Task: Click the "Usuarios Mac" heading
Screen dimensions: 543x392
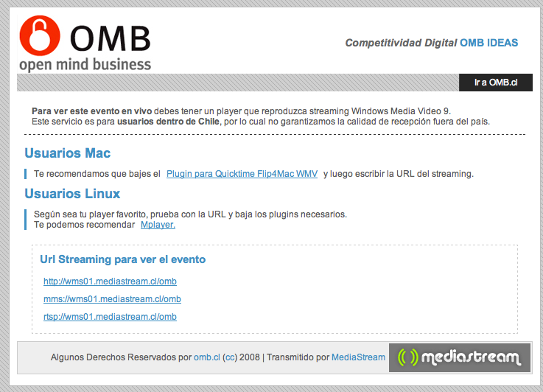Action: (68, 153)
